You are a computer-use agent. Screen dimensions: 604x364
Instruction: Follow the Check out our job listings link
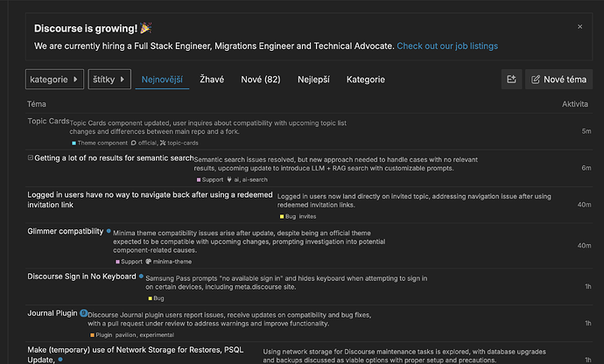pos(447,45)
